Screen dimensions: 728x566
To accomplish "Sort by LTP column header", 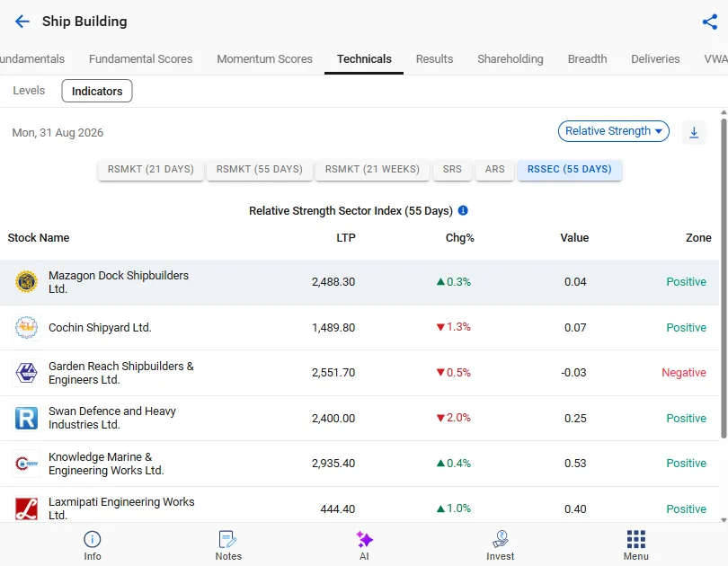I will click(346, 237).
